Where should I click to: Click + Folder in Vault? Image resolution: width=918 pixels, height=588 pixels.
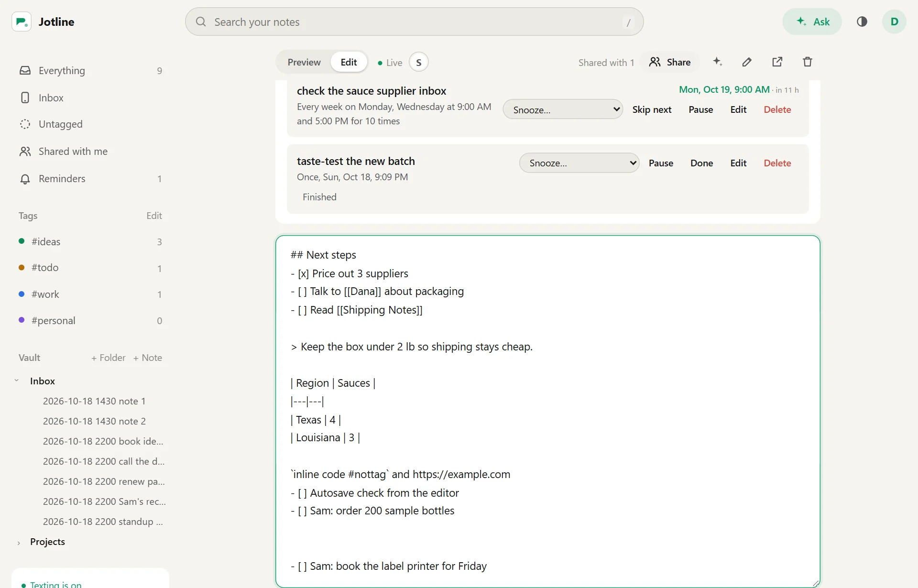(x=109, y=358)
